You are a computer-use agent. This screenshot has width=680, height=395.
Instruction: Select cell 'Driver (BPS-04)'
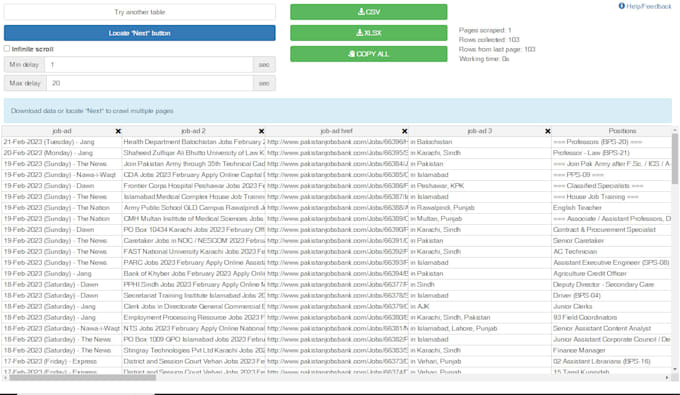611,296
